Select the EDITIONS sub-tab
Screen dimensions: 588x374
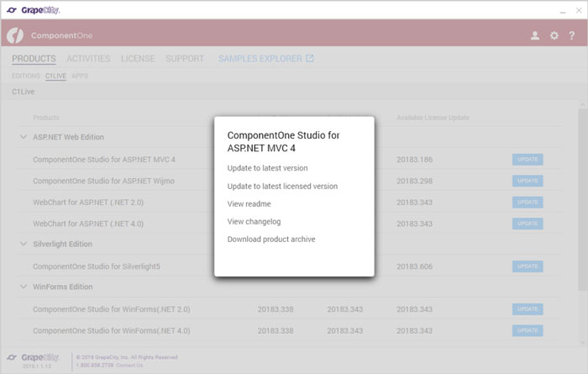tap(26, 76)
